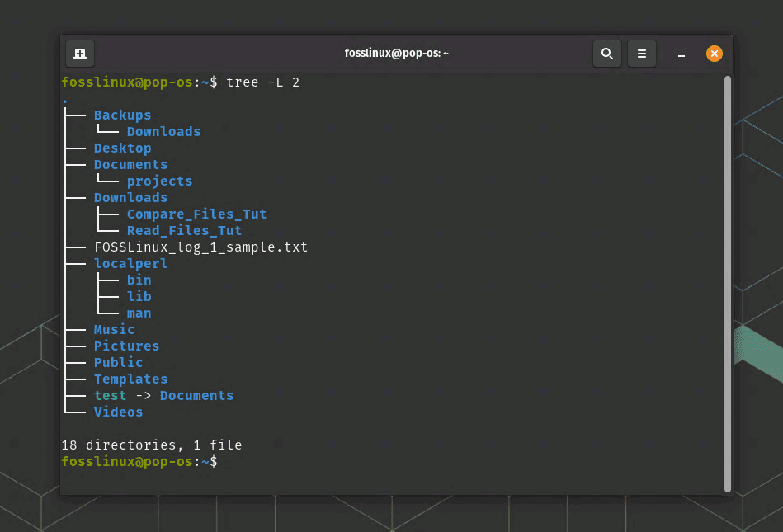Open a new terminal tab
The image size is (783, 532).
pos(80,54)
